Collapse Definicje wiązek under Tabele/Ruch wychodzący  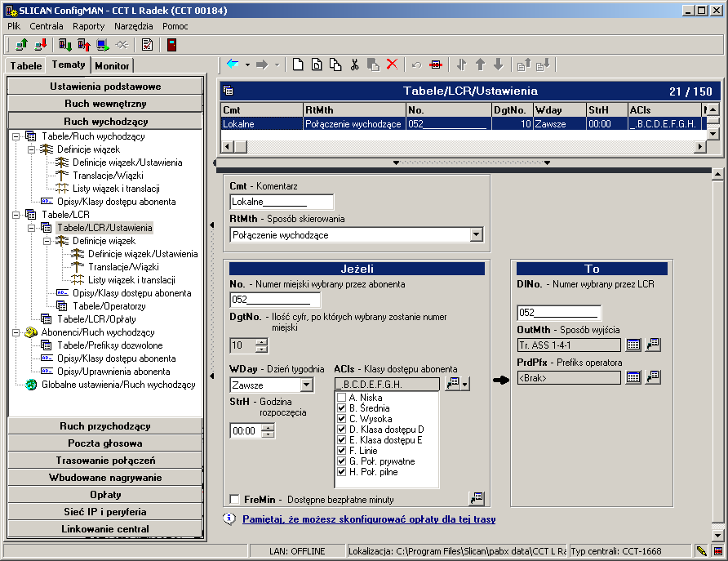pyautogui.click(x=32, y=149)
